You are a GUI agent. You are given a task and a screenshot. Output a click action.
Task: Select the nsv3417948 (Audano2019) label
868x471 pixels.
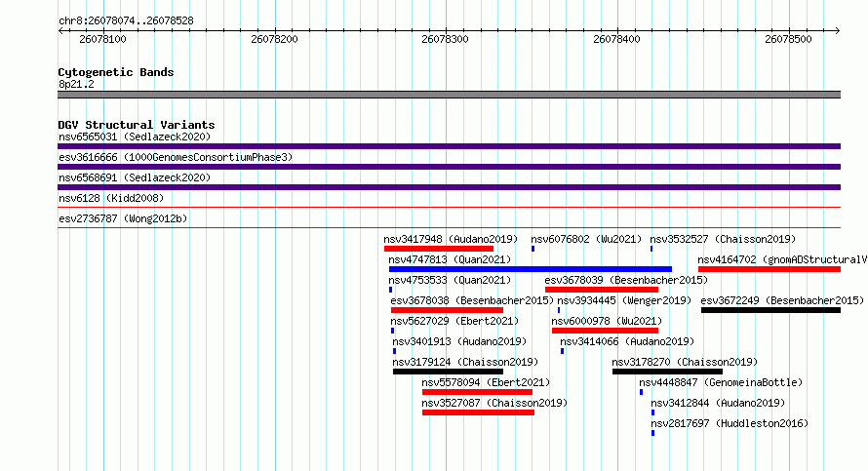451,239
